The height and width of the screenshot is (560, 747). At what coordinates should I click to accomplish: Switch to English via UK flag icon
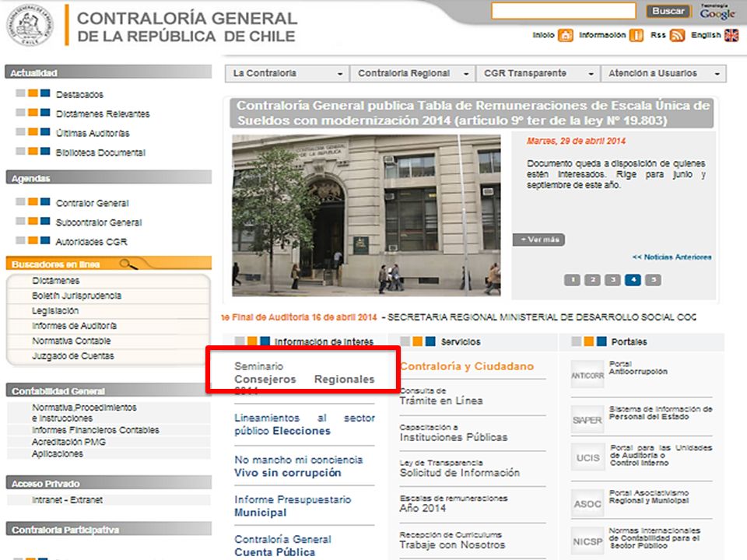(731, 35)
